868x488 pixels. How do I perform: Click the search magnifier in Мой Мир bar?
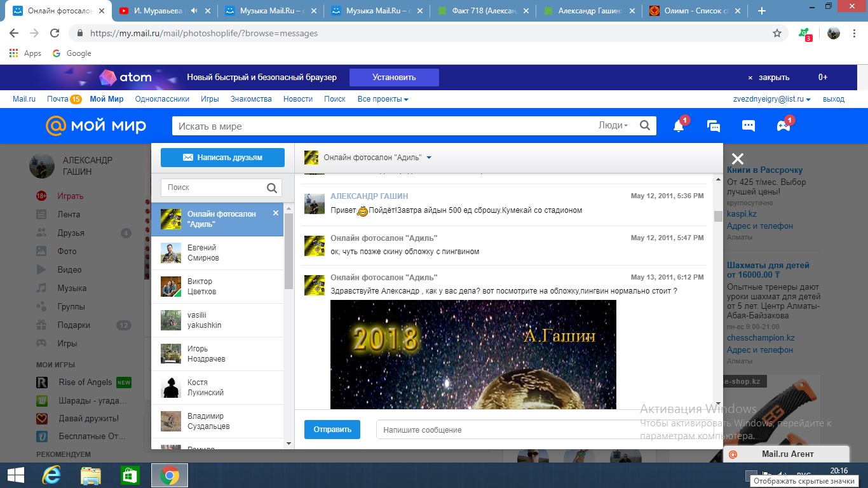pos(645,126)
